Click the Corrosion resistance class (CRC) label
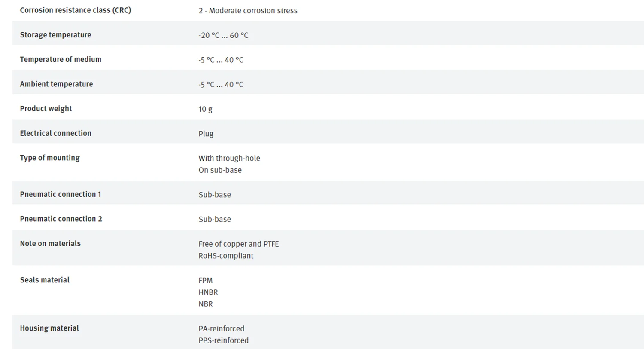 (76, 10)
